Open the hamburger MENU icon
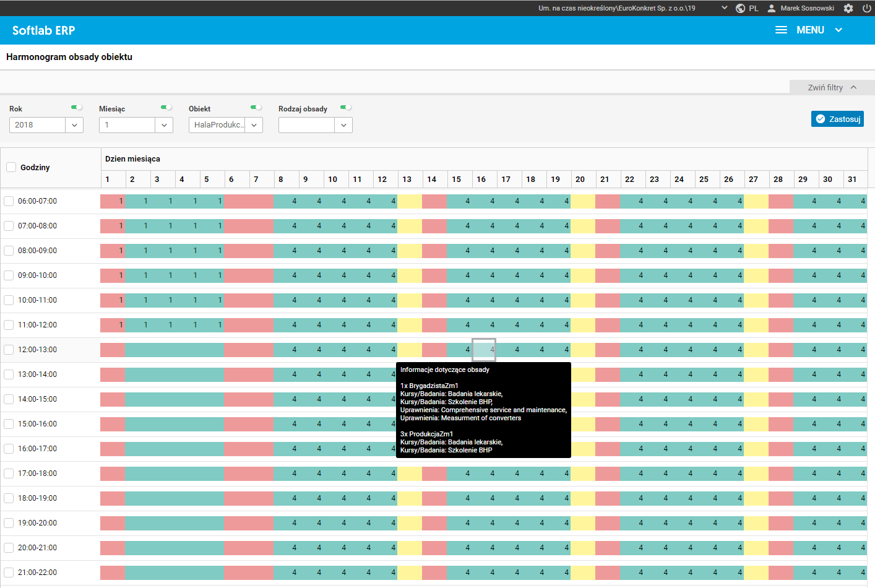Screen dimensions: 875x588 point(782,30)
